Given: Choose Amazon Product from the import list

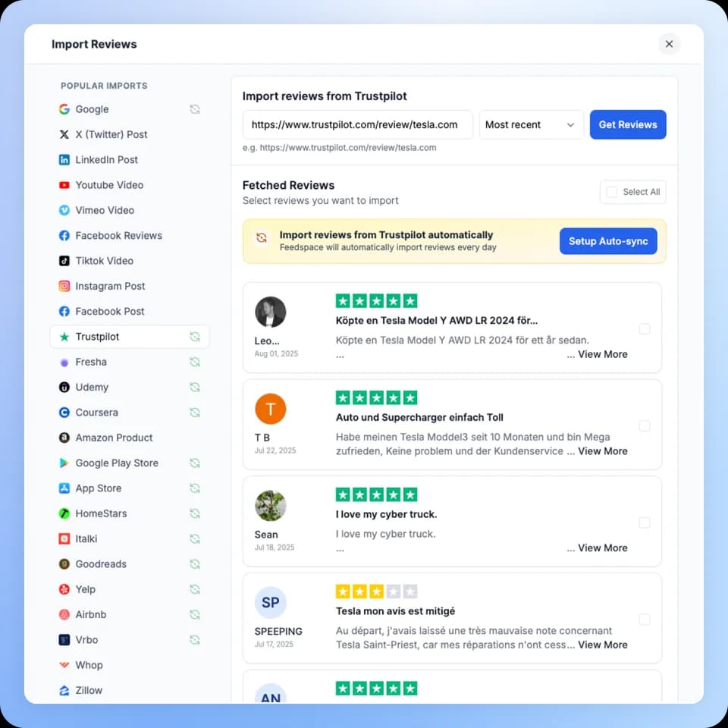Looking at the screenshot, I should point(114,438).
